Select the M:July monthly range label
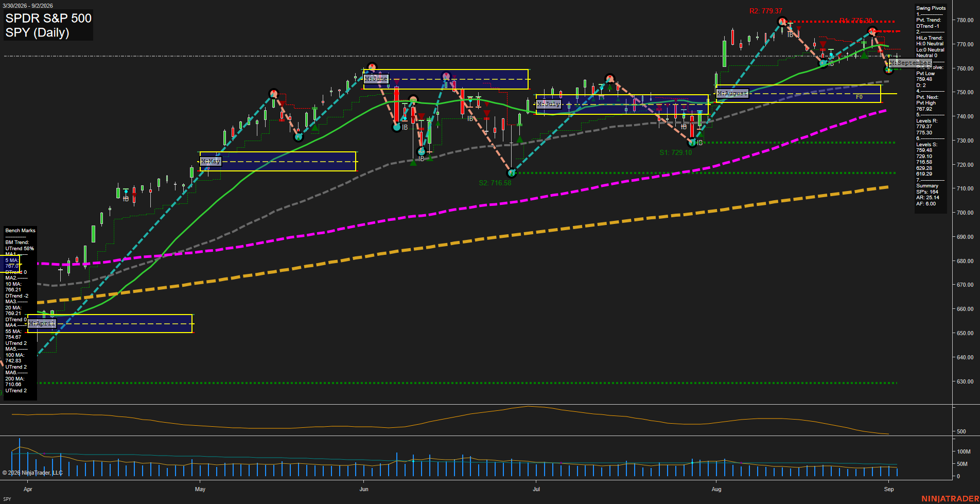 coord(549,104)
